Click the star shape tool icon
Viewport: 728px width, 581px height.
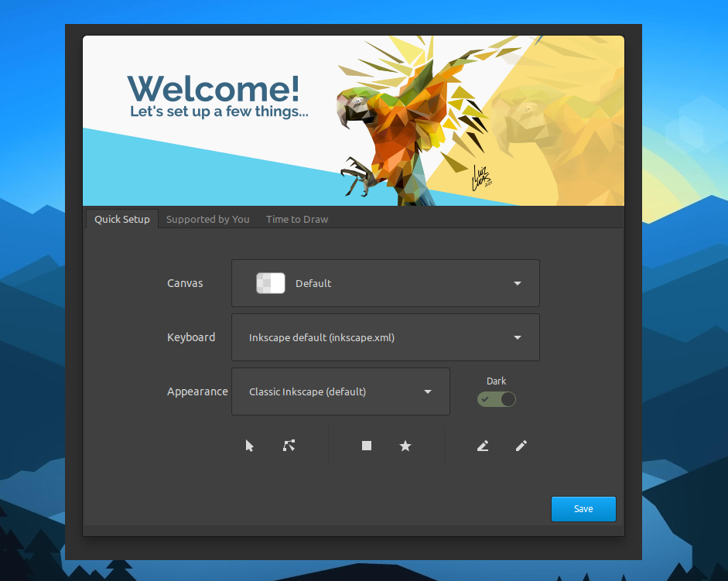coord(405,446)
